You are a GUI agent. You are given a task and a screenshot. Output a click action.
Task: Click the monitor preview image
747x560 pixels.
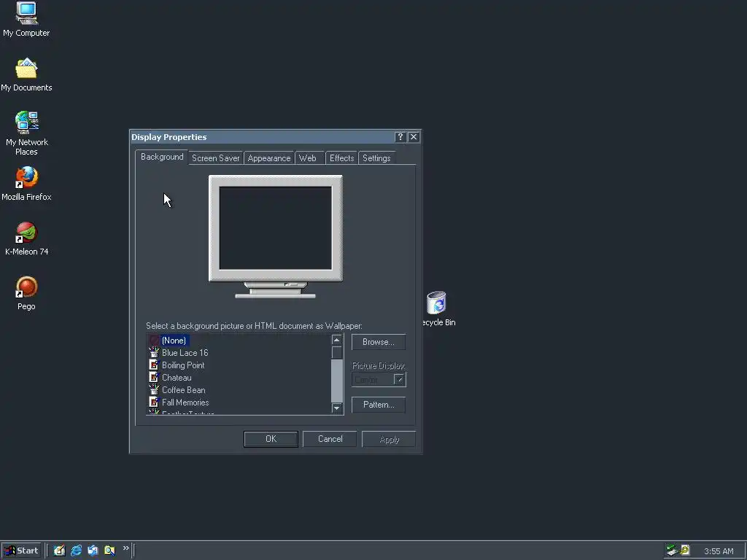click(275, 236)
